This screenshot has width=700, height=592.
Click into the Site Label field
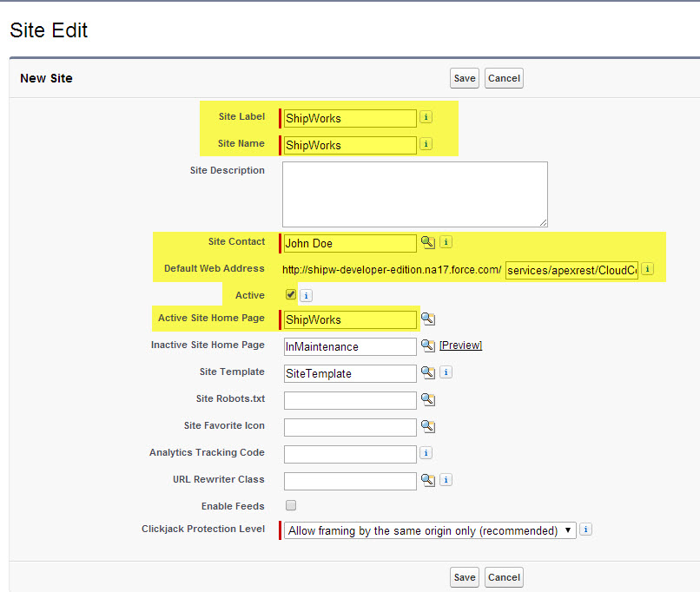coord(350,118)
